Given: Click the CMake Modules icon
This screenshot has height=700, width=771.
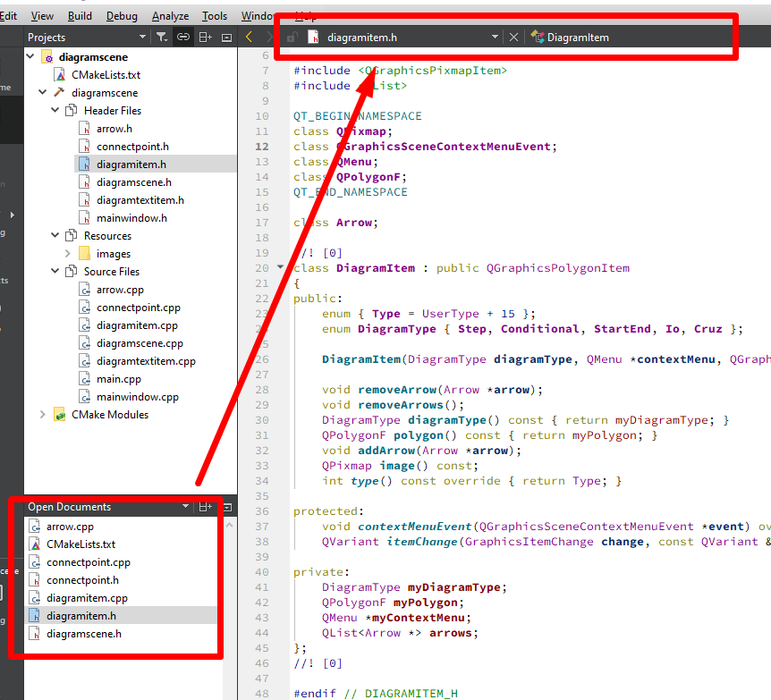Looking at the screenshot, I should 60,415.
